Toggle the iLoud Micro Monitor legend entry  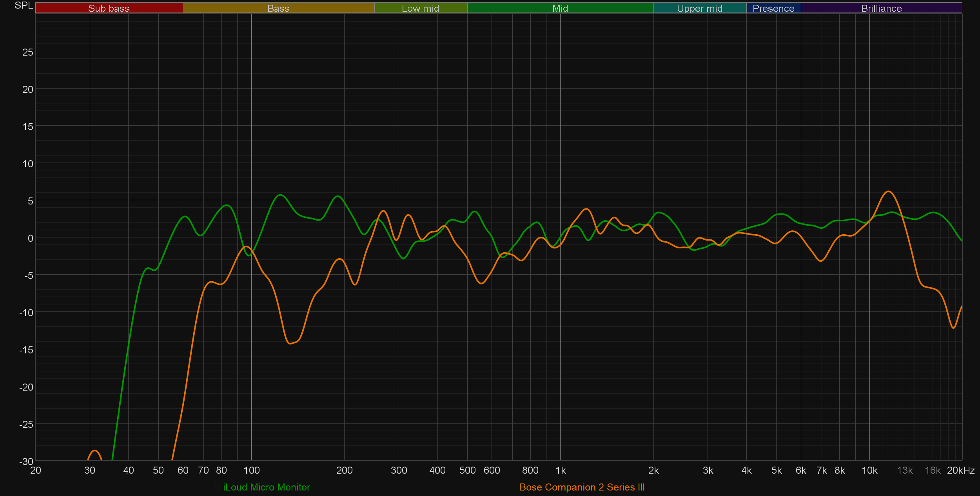pyautogui.click(x=266, y=487)
